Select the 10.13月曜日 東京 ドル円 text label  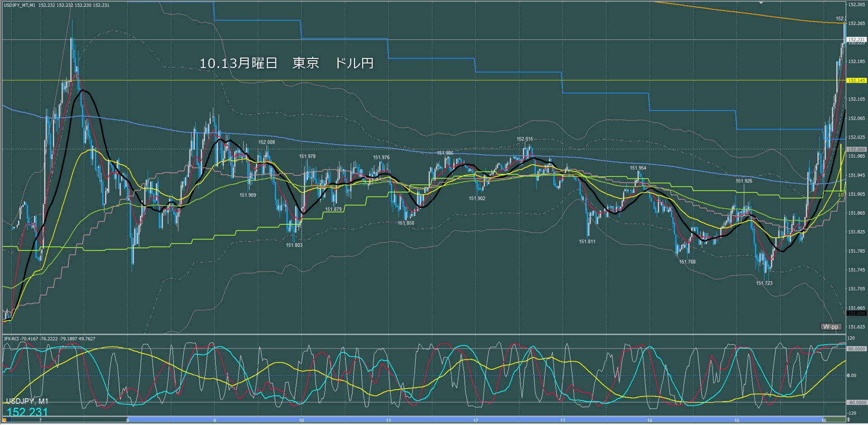point(286,63)
